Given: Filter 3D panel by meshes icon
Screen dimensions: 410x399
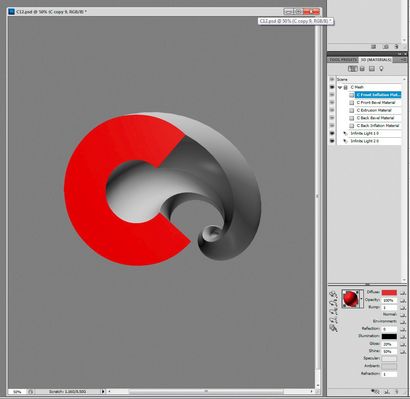Looking at the screenshot, I should [362, 69].
